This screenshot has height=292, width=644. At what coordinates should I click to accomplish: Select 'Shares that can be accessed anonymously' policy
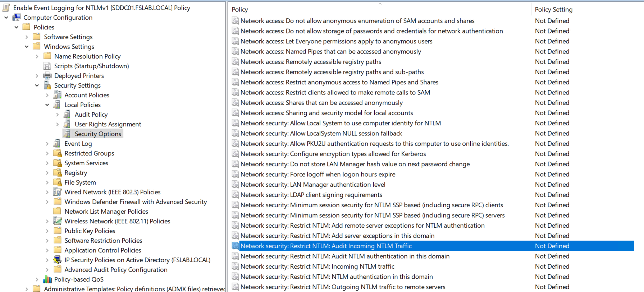click(x=321, y=102)
